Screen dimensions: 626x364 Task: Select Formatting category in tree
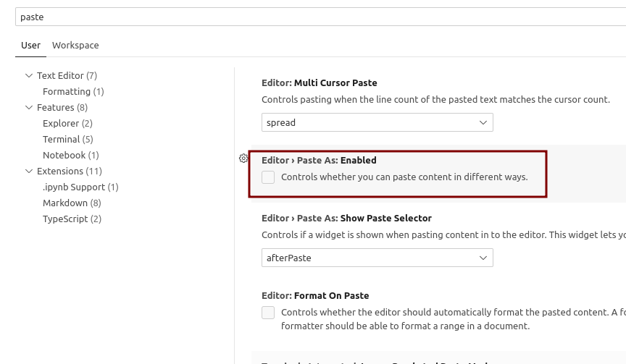pos(73,92)
